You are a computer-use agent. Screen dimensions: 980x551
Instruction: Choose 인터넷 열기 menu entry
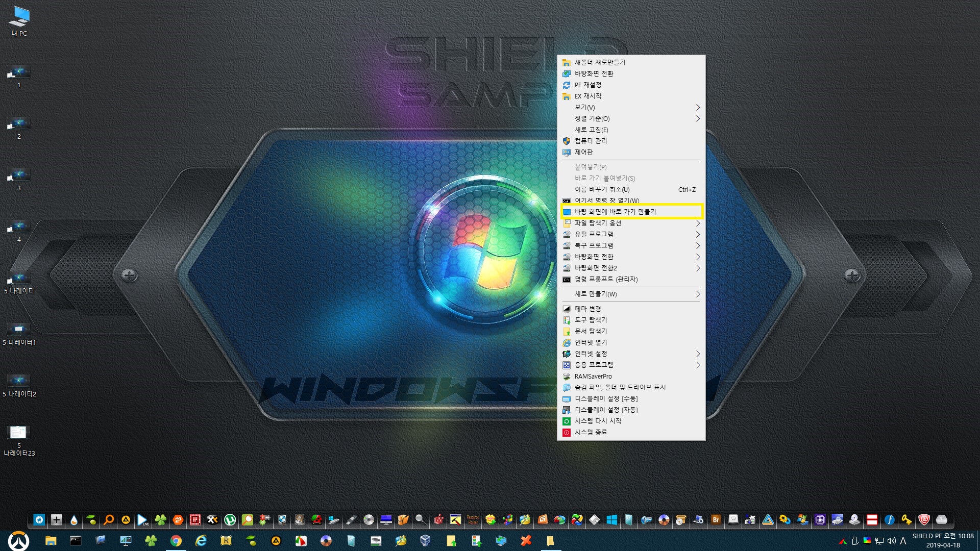coord(631,342)
